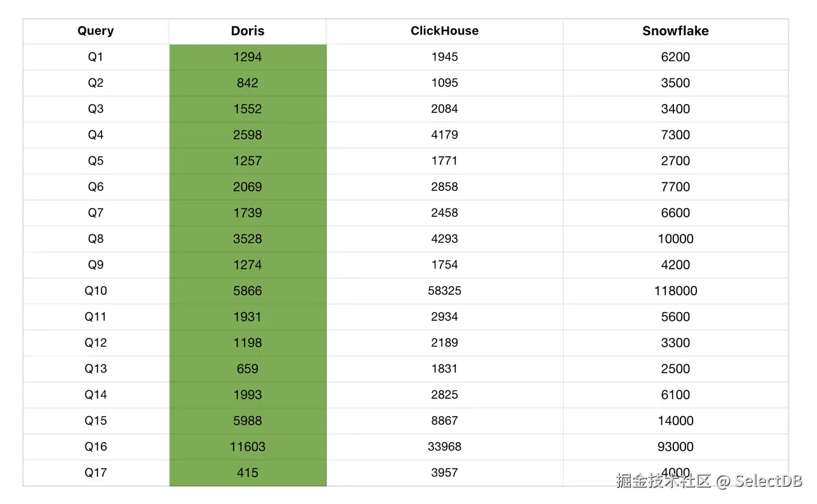Select the Q17 row label
Viewport: 817px width, 504px height.
[x=96, y=473]
